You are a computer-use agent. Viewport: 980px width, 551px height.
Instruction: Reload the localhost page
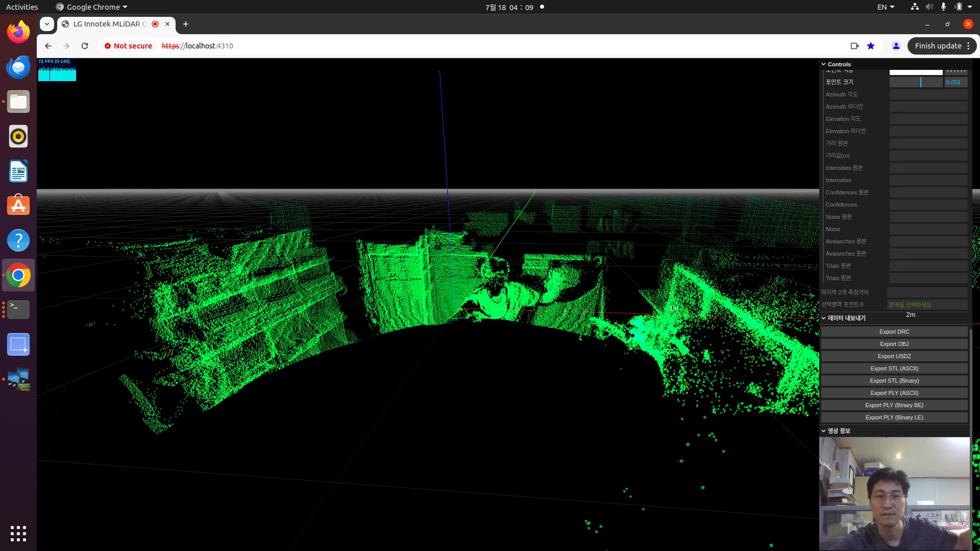(x=85, y=46)
